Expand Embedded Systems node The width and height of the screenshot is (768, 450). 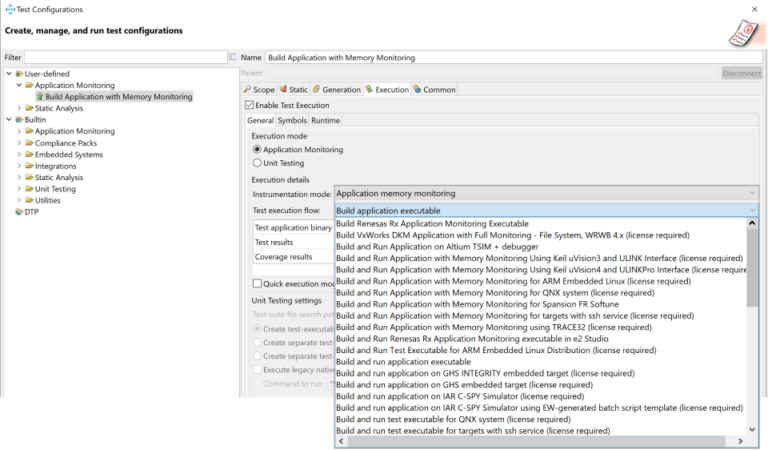[x=19, y=154]
